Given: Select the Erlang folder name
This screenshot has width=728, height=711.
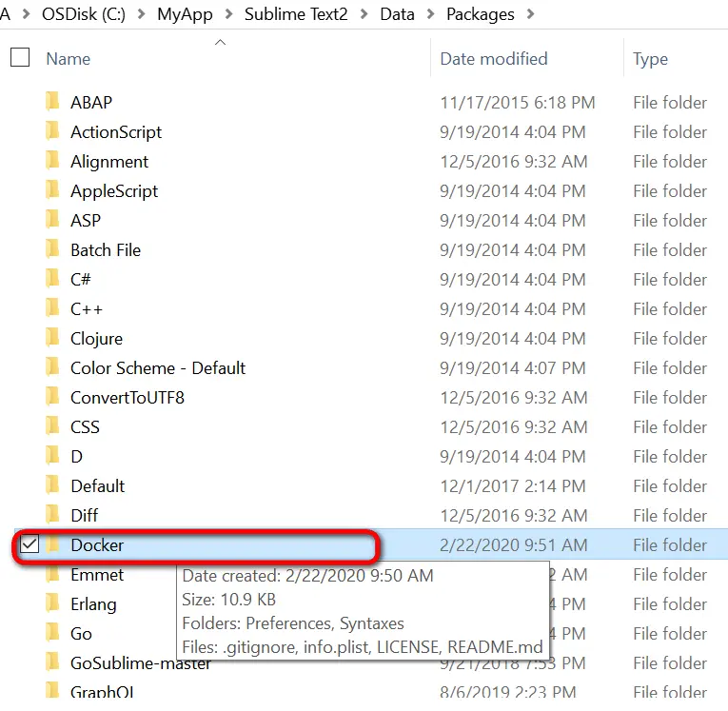Looking at the screenshot, I should point(93,604).
